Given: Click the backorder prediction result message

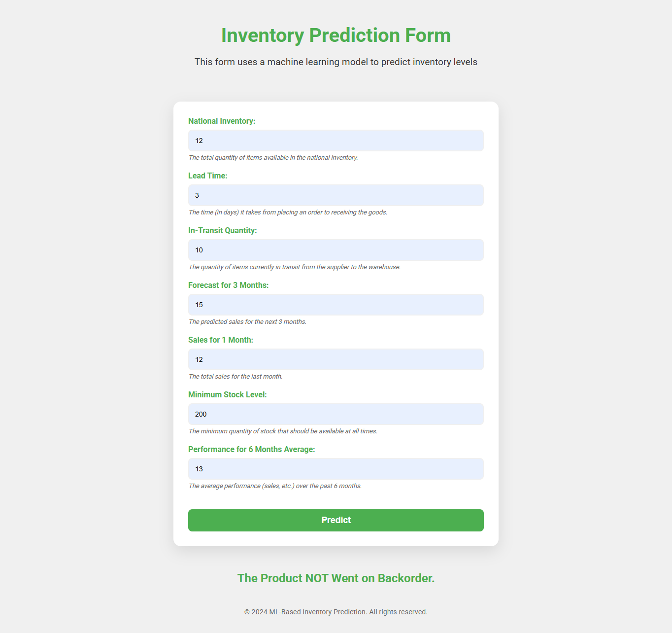Looking at the screenshot, I should (x=336, y=578).
